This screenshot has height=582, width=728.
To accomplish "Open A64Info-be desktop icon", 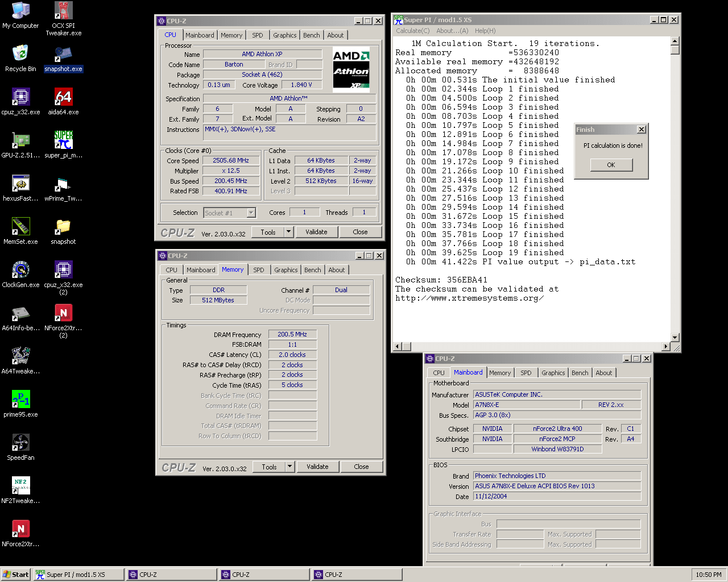I will (x=20, y=318).
